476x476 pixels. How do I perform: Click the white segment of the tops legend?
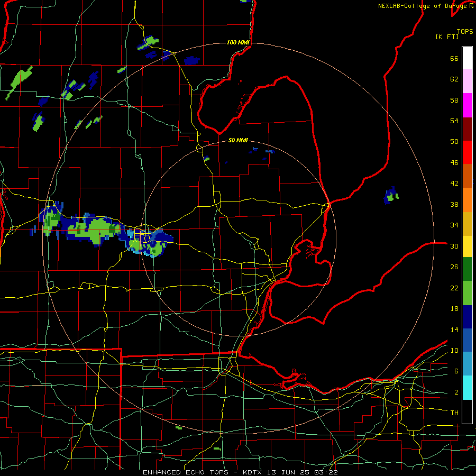click(467, 58)
